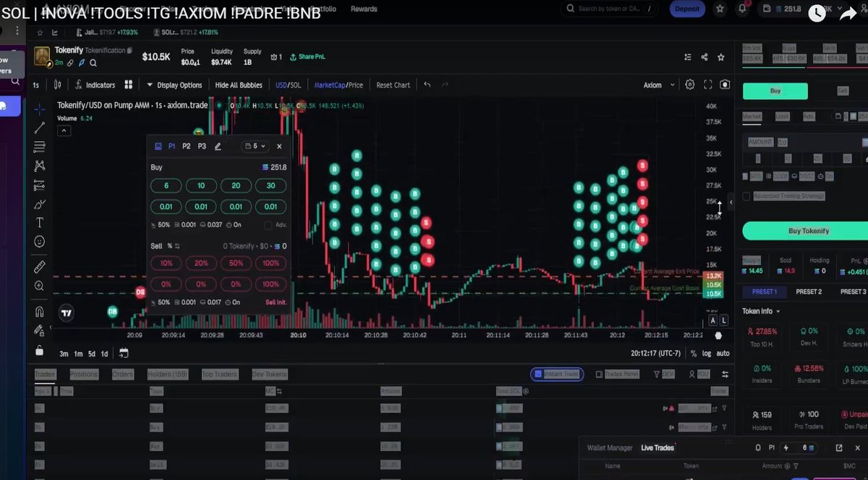This screenshot has width=868, height=480.
Task: Open the Fibonacci retracement tool
Action: [x=40, y=146]
